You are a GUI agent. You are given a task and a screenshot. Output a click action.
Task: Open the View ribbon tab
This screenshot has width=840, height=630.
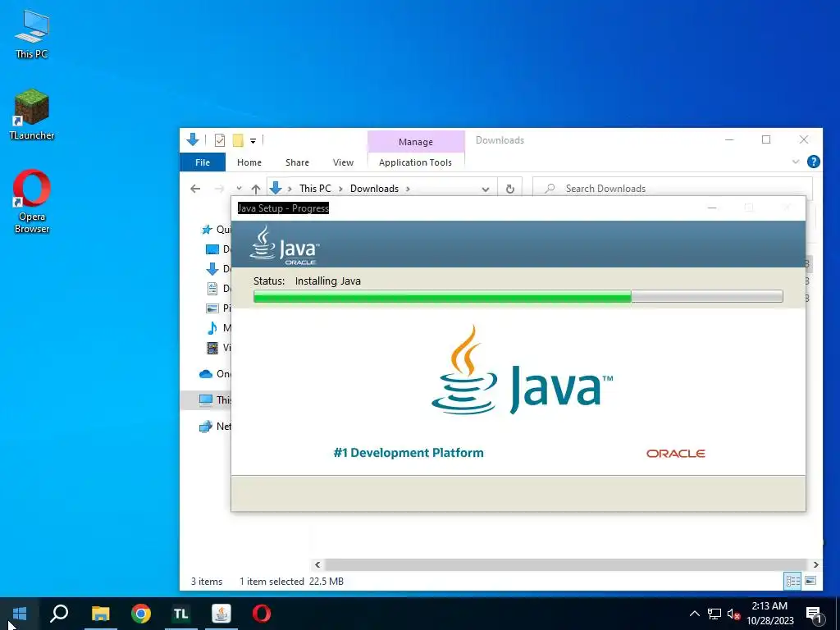click(343, 162)
